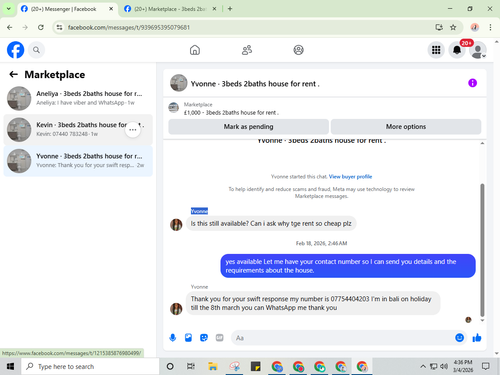Open the Facebook Home icon
Image resolution: width=500 pixels, height=375 pixels.
pos(195,50)
